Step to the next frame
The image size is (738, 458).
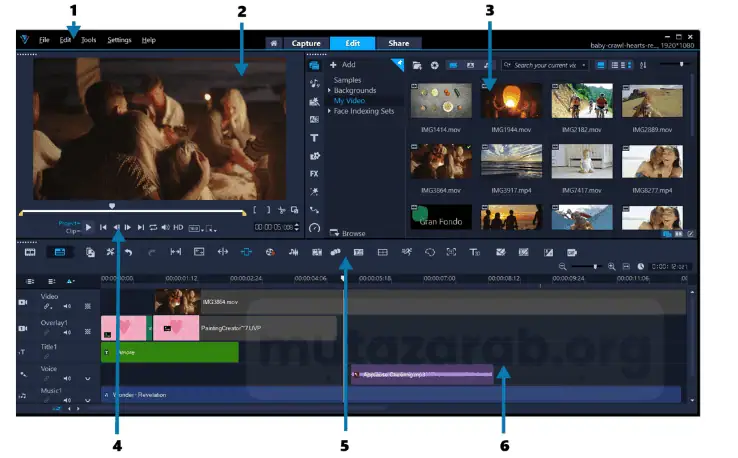tap(128, 227)
